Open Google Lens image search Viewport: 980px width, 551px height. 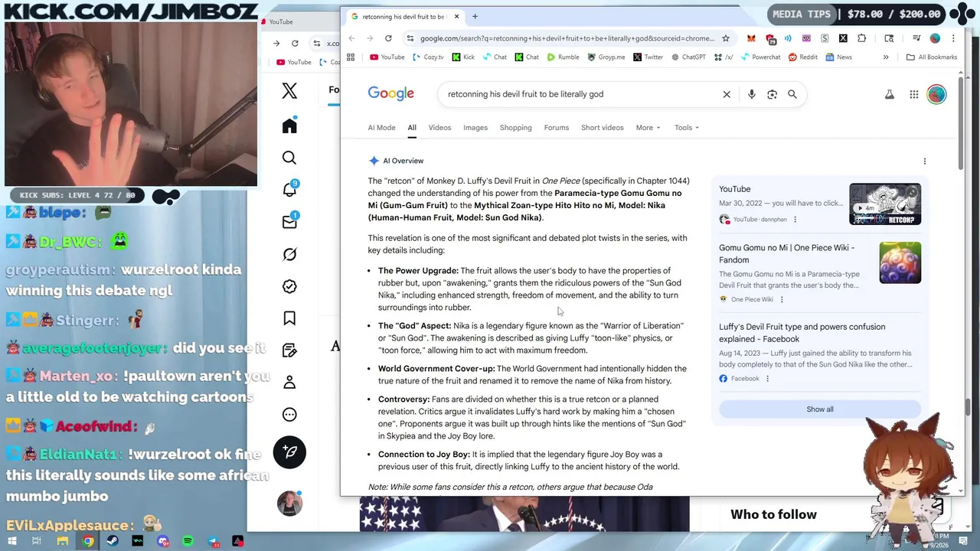coord(772,94)
